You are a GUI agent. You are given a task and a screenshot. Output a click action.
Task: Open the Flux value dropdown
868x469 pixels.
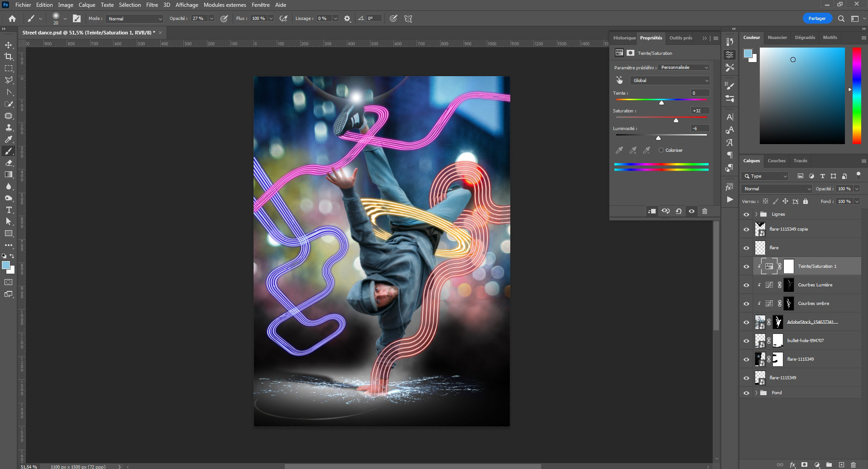[x=271, y=19]
